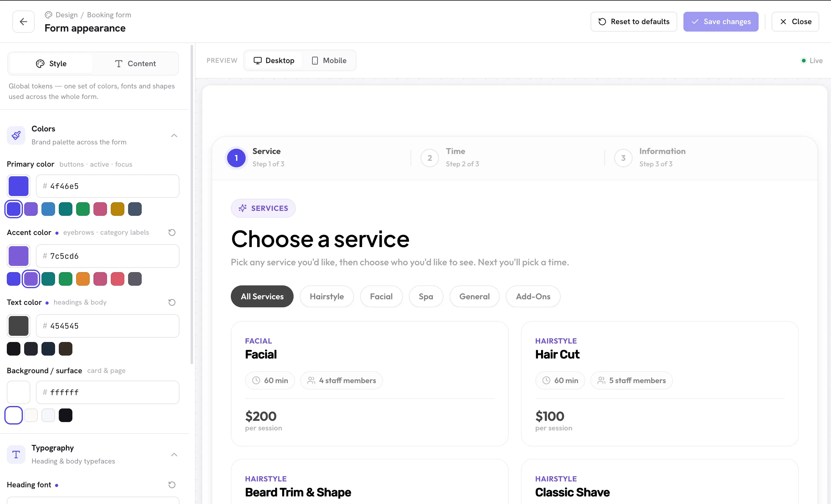This screenshot has width=831, height=504.
Task: Select Desktop preview mode
Action: click(274, 60)
